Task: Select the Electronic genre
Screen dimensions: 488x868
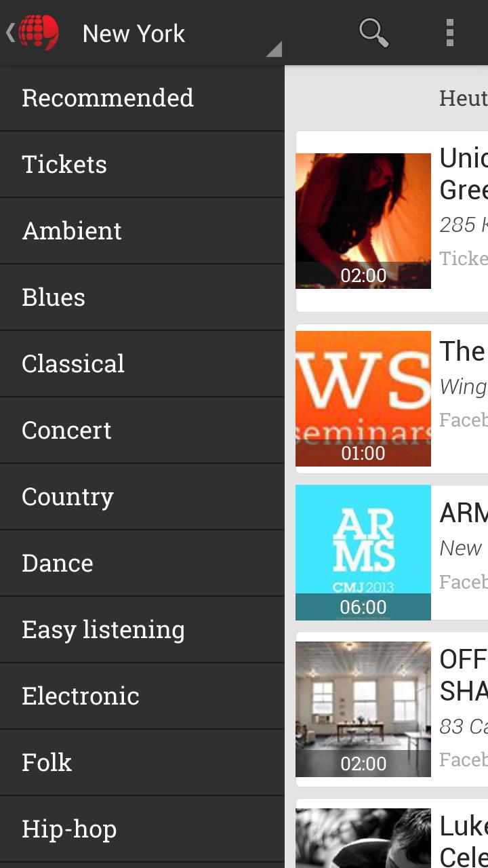Action: (x=142, y=696)
